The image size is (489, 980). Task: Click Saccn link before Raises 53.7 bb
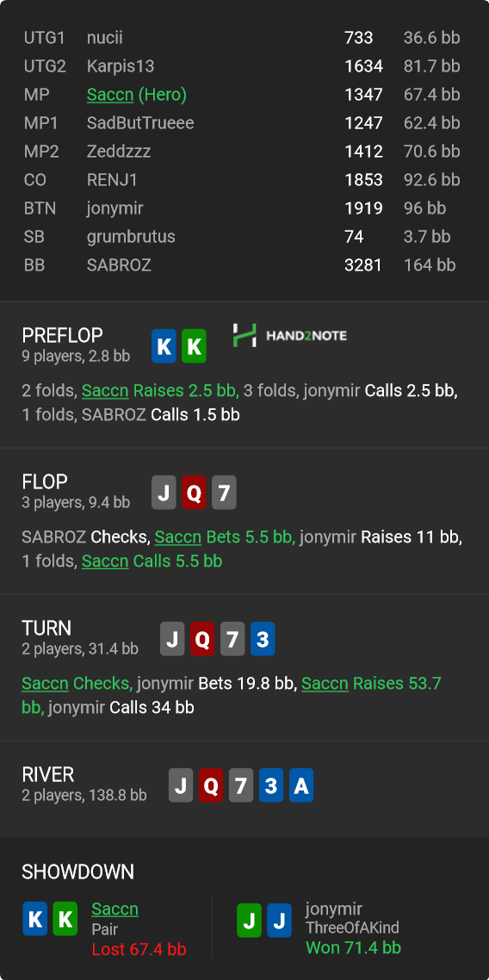[x=325, y=683]
